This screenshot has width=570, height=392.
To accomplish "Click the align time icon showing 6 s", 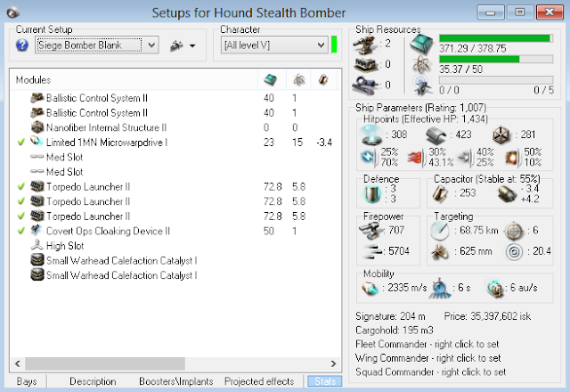I will pyautogui.click(x=439, y=289).
